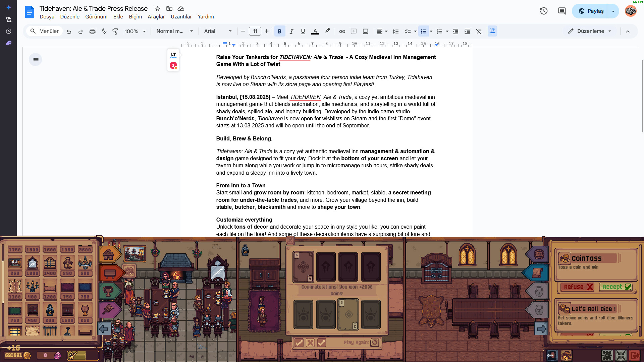Clear formatting from selected text

point(479,31)
